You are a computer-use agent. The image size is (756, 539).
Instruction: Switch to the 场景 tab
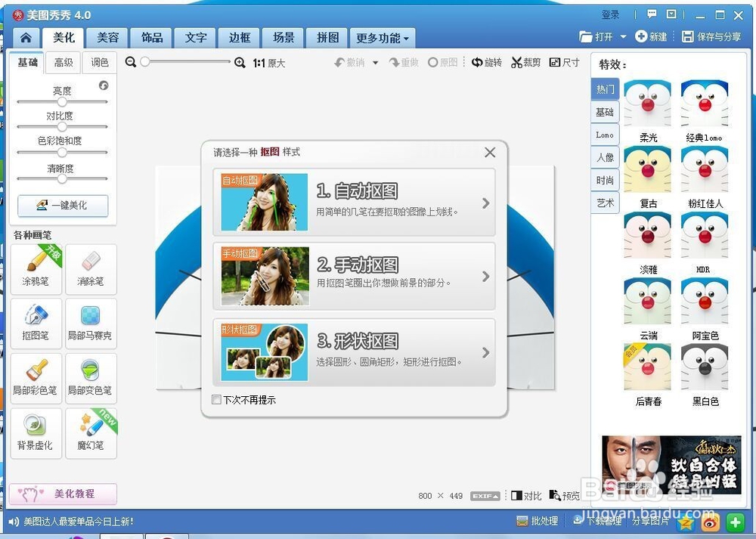pos(283,38)
